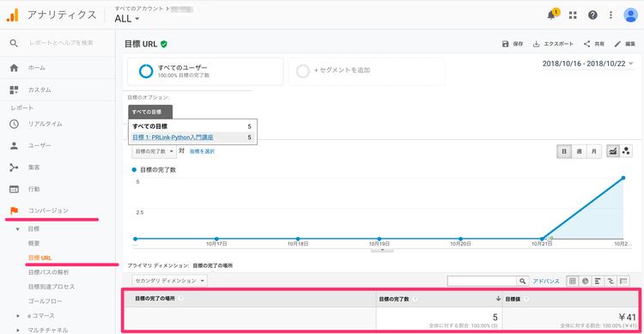This screenshot has height=334, width=644.
Task: Click the すべてのアカウント breadcrumb
Action: pyautogui.click(x=139, y=9)
